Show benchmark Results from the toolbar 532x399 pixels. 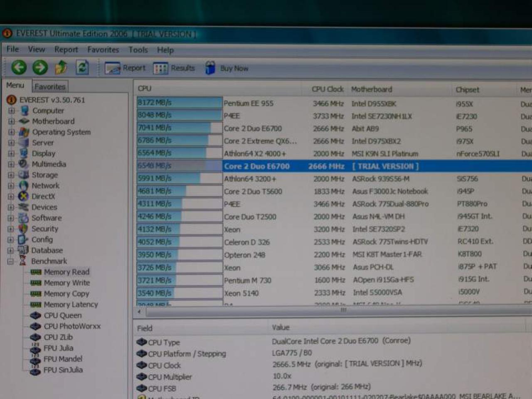tap(174, 68)
